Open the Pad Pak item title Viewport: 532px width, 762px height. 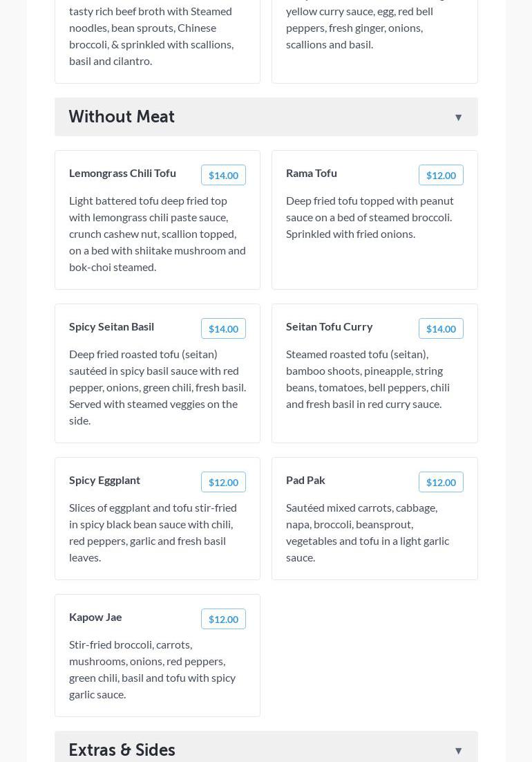[305, 480]
